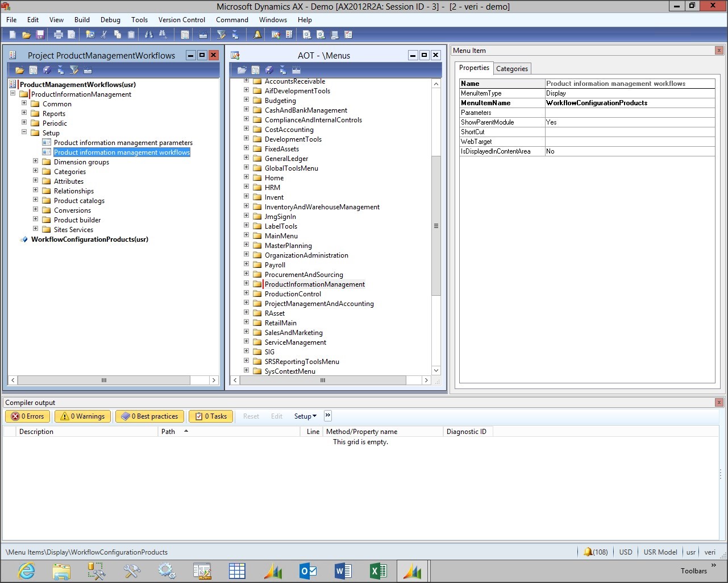Click the double-chevron overflow button in Compiler output
Screen dimensions: 728x583
[x=328, y=416]
